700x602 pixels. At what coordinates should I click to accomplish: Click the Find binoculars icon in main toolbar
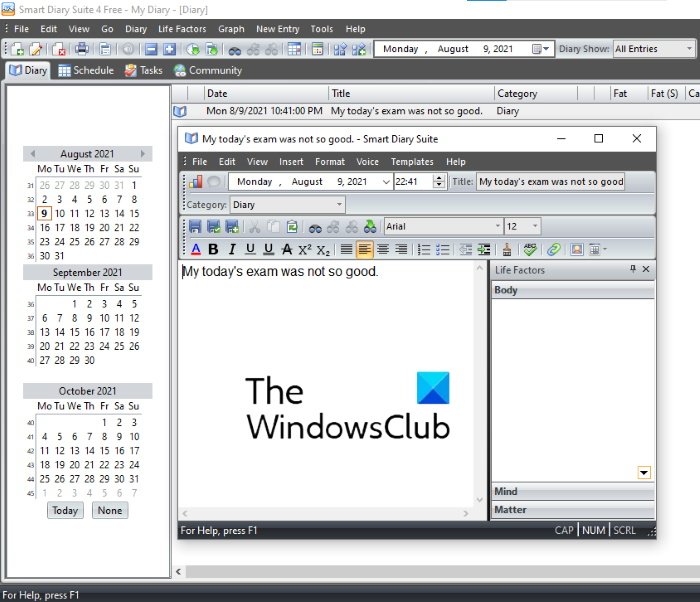tap(235, 50)
